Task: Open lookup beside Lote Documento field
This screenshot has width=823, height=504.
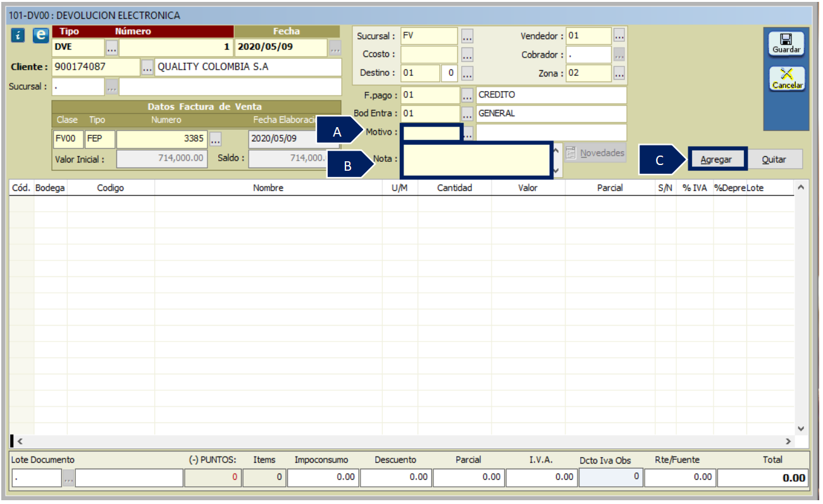Action: pos(68,479)
